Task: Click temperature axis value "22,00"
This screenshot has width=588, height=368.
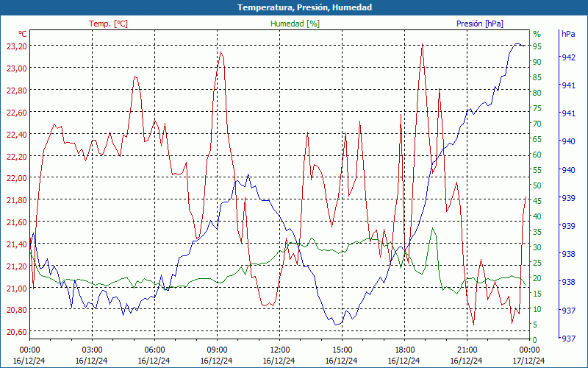Action: click(x=16, y=178)
